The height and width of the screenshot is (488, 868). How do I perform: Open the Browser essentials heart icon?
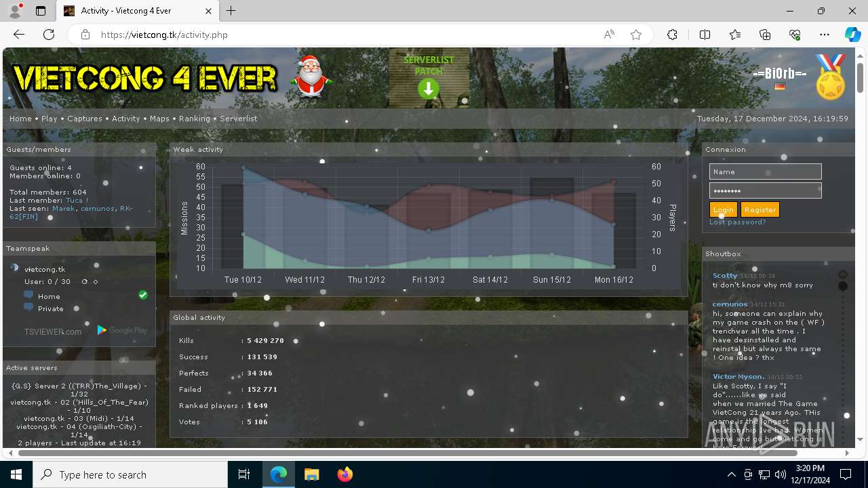[x=795, y=35]
